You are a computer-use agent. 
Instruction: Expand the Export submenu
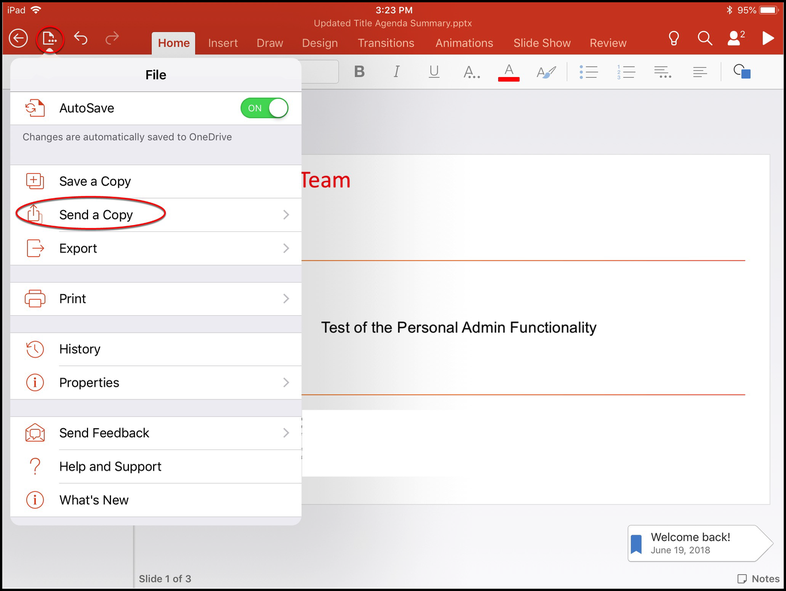(286, 248)
